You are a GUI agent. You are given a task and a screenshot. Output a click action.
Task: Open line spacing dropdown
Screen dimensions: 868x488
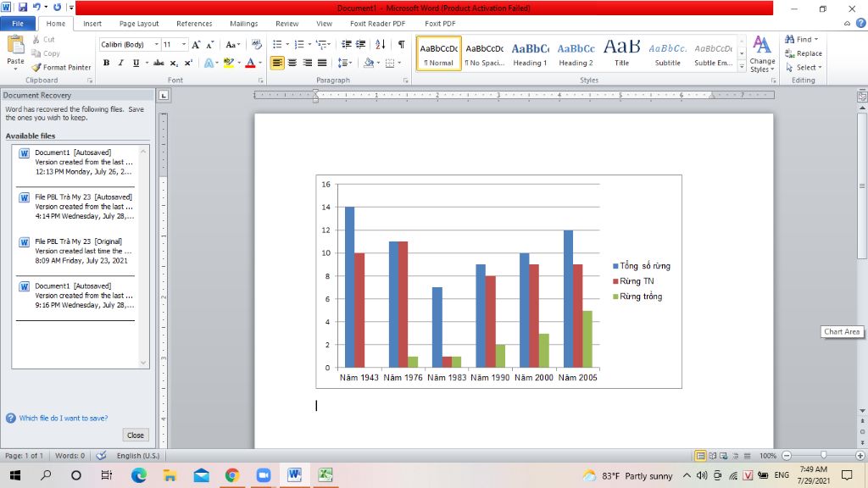click(345, 63)
